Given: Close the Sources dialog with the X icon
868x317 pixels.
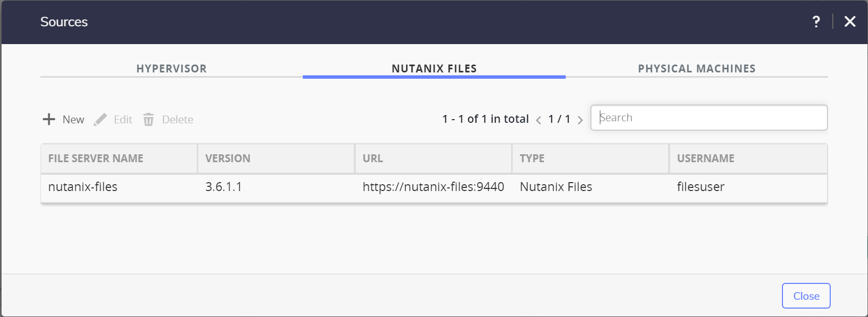Looking at the screenshot, I should point(850,22).
